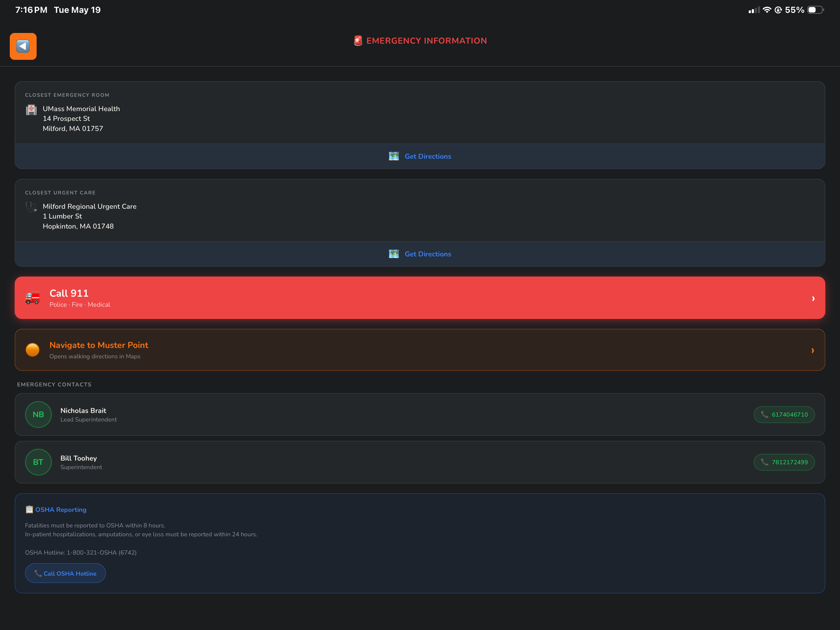Click the BT avatar circle
840x630 pixels.
coord(38,462)
